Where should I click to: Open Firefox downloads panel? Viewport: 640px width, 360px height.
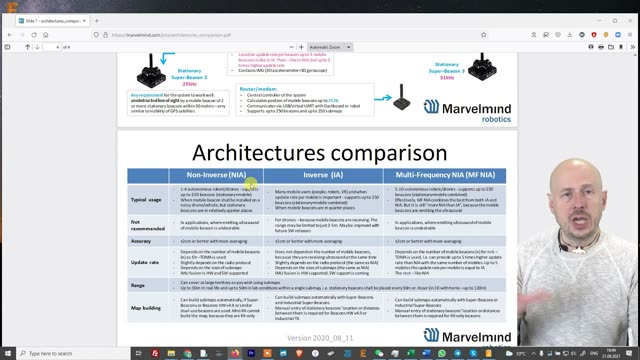[x=570, y=35]
